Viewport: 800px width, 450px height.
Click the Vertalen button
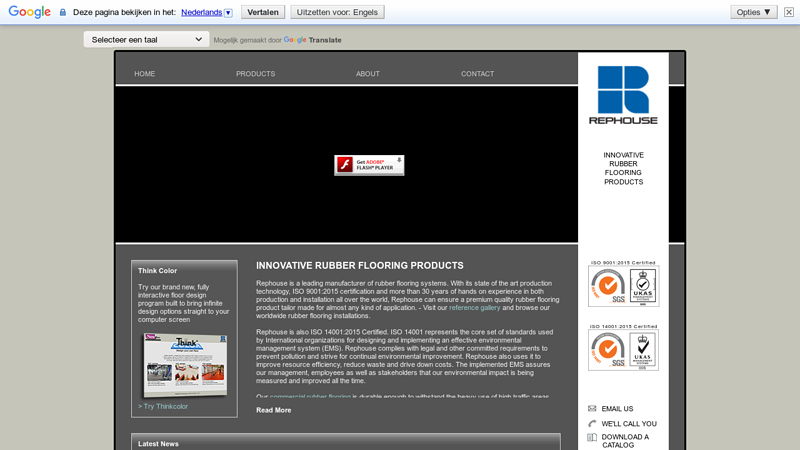(x=263, y=12)
